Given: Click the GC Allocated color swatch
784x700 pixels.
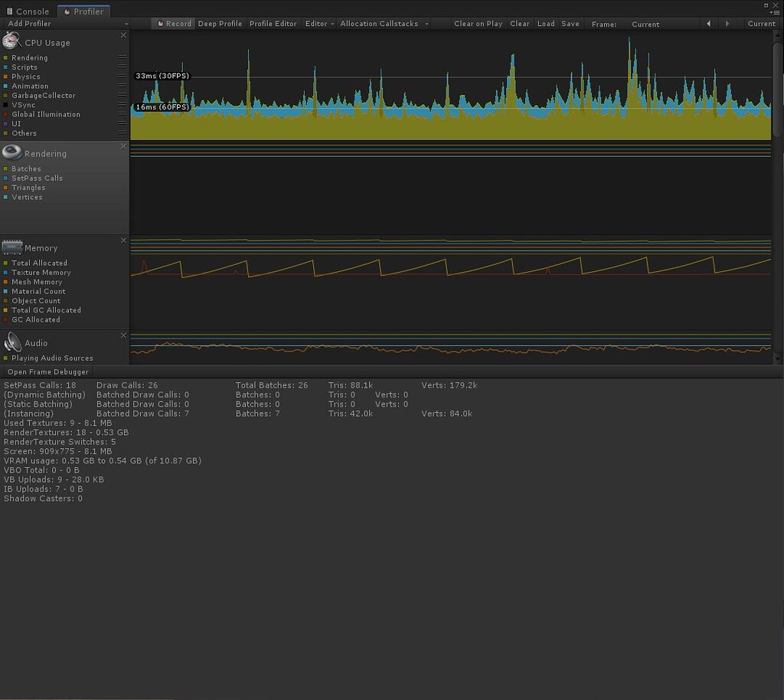Looking at the screenshot, I should click(6, 319).
